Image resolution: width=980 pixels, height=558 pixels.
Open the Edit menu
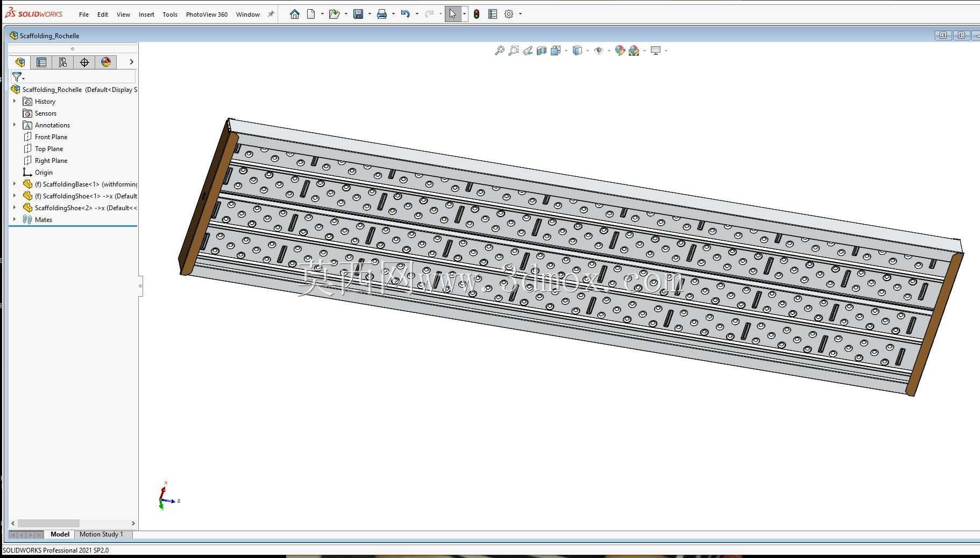103,15
